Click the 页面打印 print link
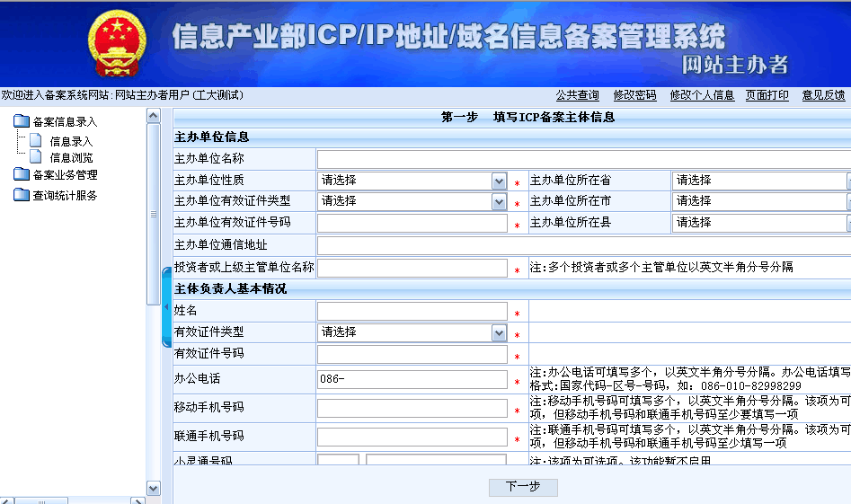The image size is (851, 504). [767, 95]
